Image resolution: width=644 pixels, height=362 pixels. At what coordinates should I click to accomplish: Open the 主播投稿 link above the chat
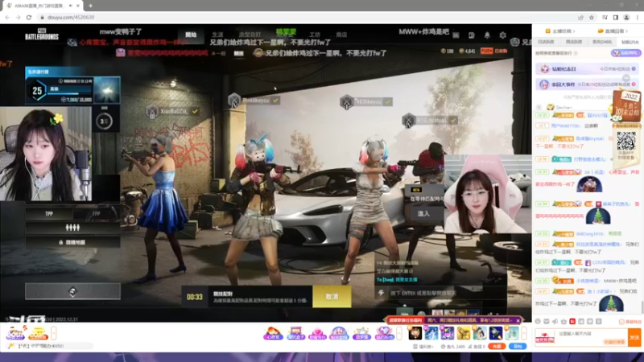(560, 31)
